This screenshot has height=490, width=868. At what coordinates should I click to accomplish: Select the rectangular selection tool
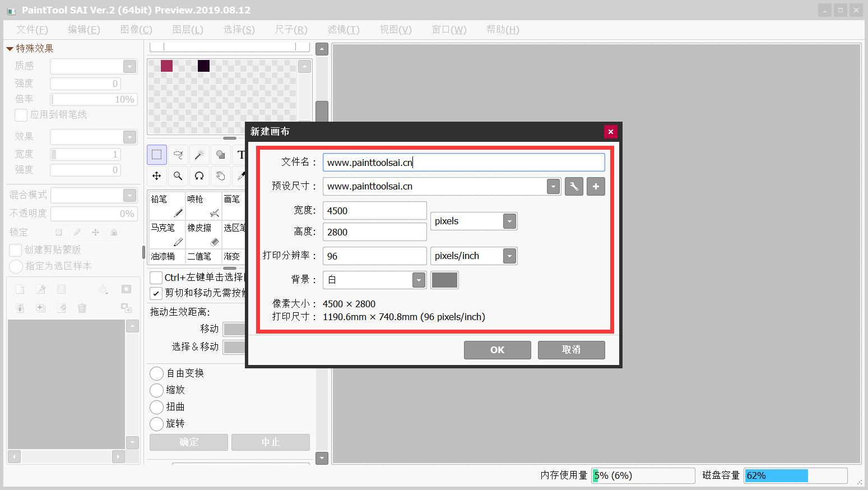tap(157, 155)
